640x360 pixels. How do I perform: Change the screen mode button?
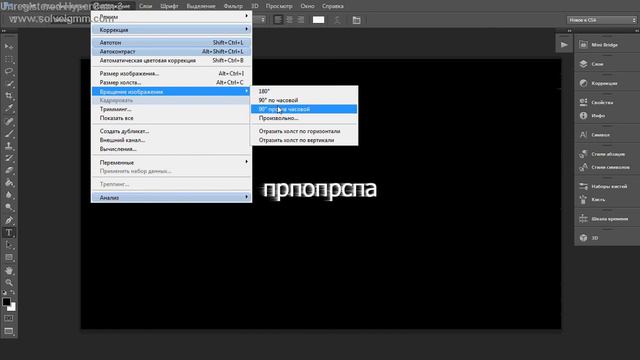tap(9, 331)
